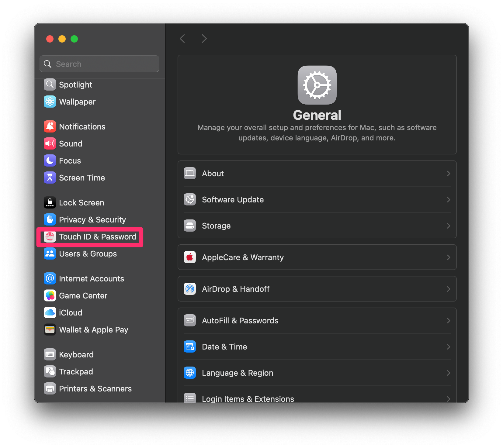Click the Printers & Scanners printer icon
This screenshot has height=448, width=503.
click(50, 388)
